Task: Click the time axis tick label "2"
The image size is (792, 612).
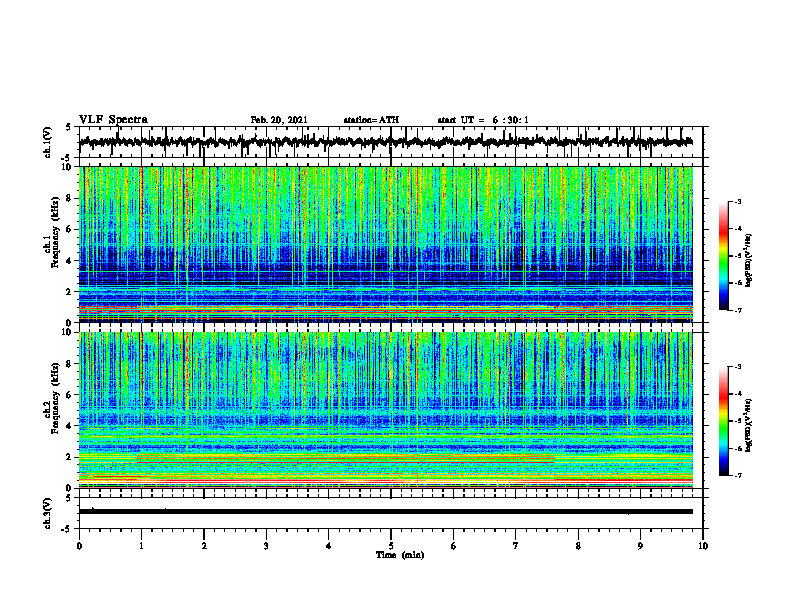Action: pyautogui.click(x=204, y=546)
